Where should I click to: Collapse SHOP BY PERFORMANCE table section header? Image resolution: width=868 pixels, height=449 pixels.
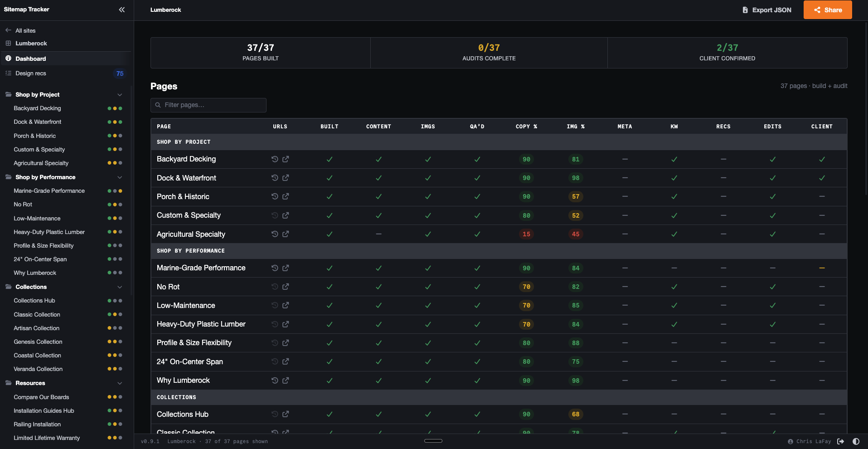tap(499, 251)
